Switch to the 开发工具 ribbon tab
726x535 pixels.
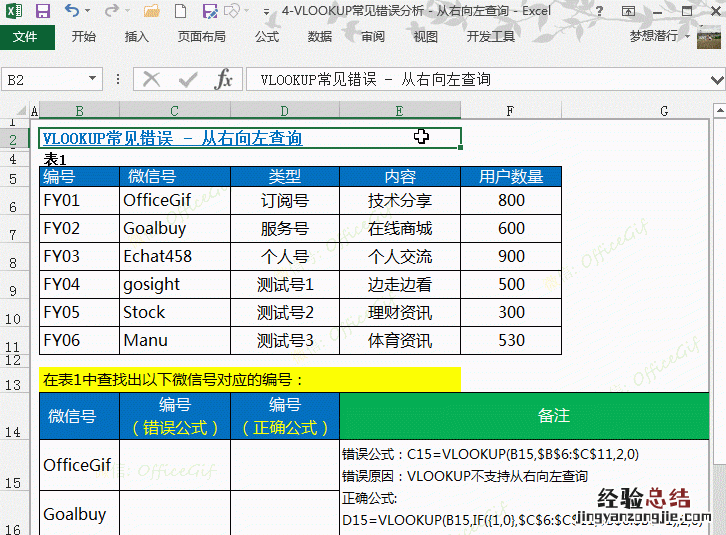(490, 37)
